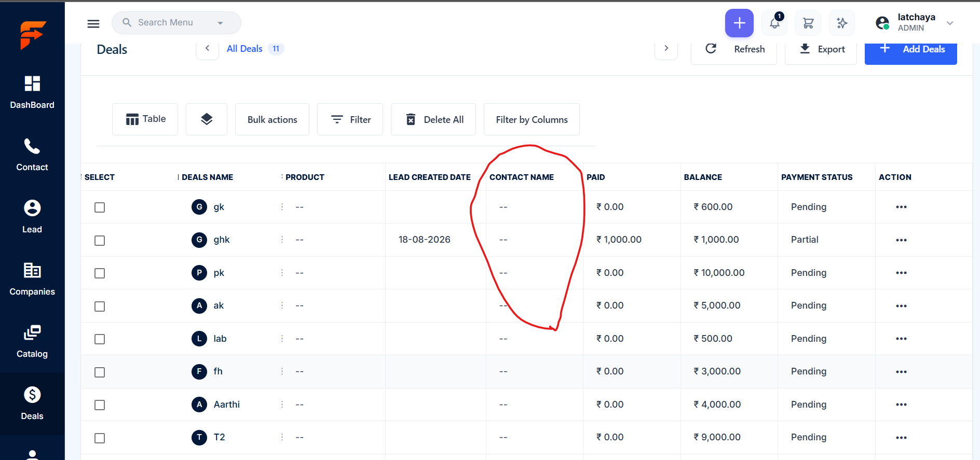The width and height of the screenshot is (980, 460).
Task: Open the actions menu for Aarthi row
Action: pos(901,405)
